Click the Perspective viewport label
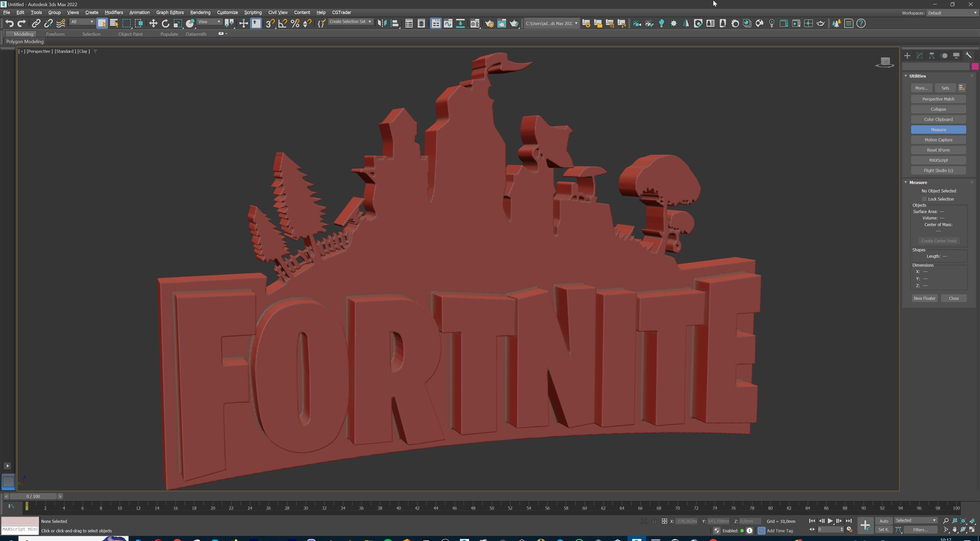The height and width of the screenshot is (541, 980). 40,51
